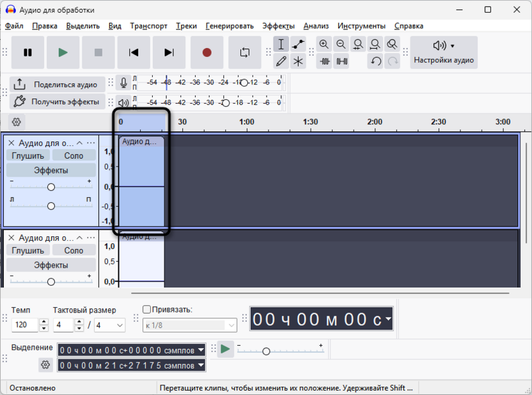Image resolution: width=532 pixels, height=395 pixels.
Task: Select the Multi-tool asterisk icon
Action: [x=298, y=61]
